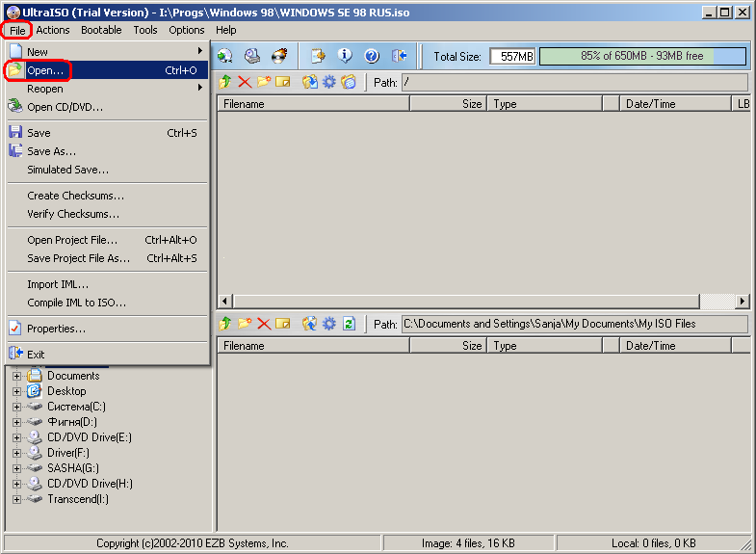Click the Extract icon in the image pane toolbar

310,82
